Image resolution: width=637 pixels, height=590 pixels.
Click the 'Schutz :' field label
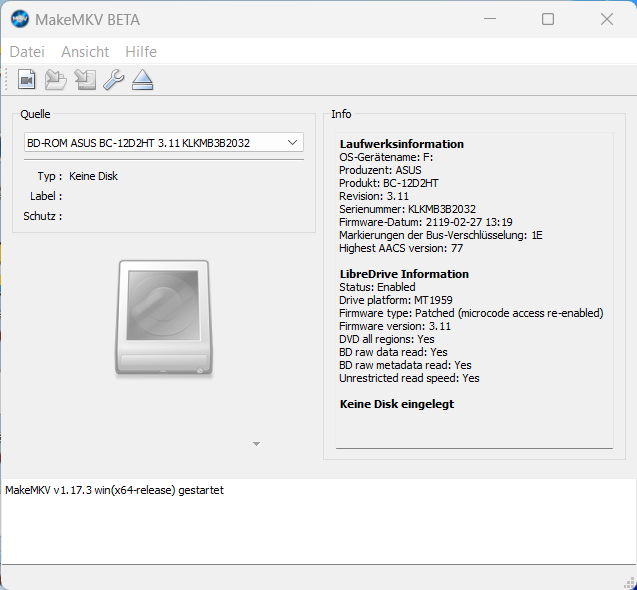tap(43, 216)
